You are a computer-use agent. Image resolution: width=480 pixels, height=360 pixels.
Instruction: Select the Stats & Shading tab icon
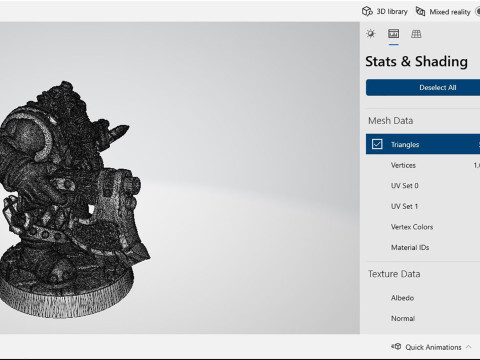(393, 34)
